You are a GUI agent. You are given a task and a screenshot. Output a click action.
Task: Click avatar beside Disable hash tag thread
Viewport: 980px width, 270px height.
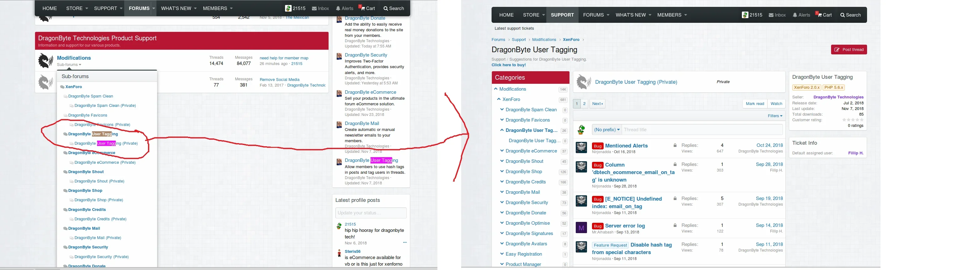pyautogui.click(x=581, y=247)
